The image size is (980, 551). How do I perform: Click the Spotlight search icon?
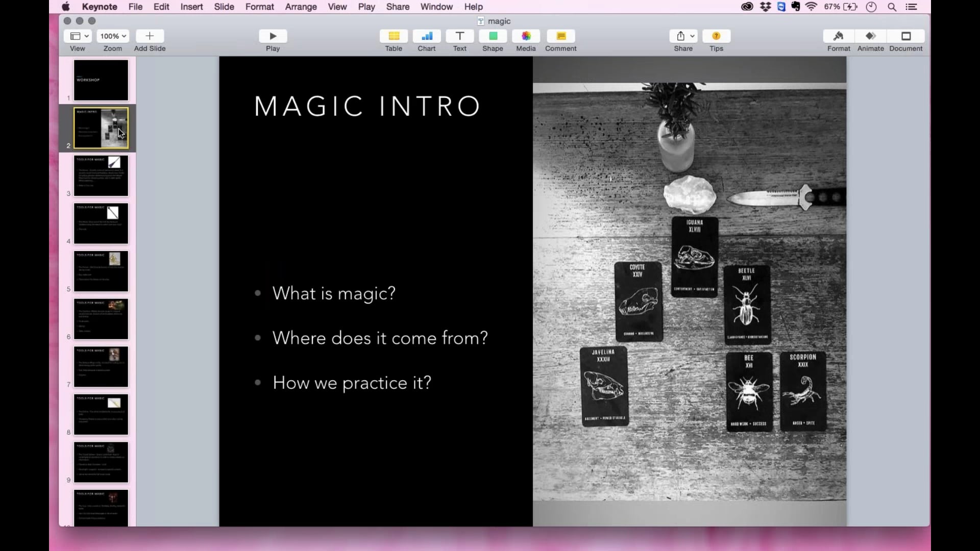pos(892,7)
